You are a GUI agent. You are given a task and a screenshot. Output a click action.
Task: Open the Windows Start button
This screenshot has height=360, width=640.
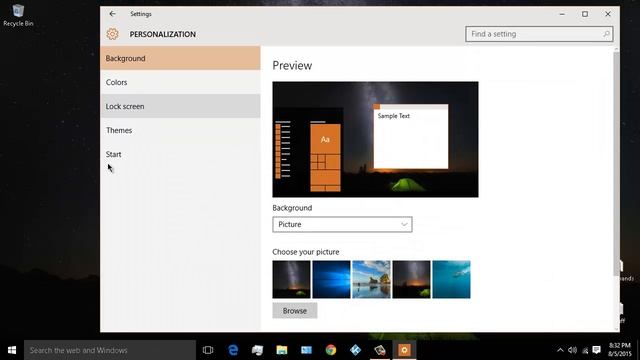pos(12,350)
